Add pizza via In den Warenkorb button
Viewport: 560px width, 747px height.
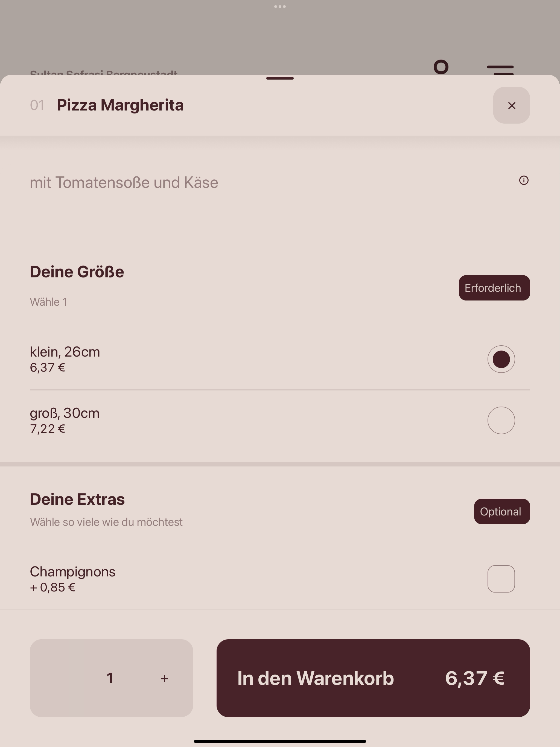(373, 678)
